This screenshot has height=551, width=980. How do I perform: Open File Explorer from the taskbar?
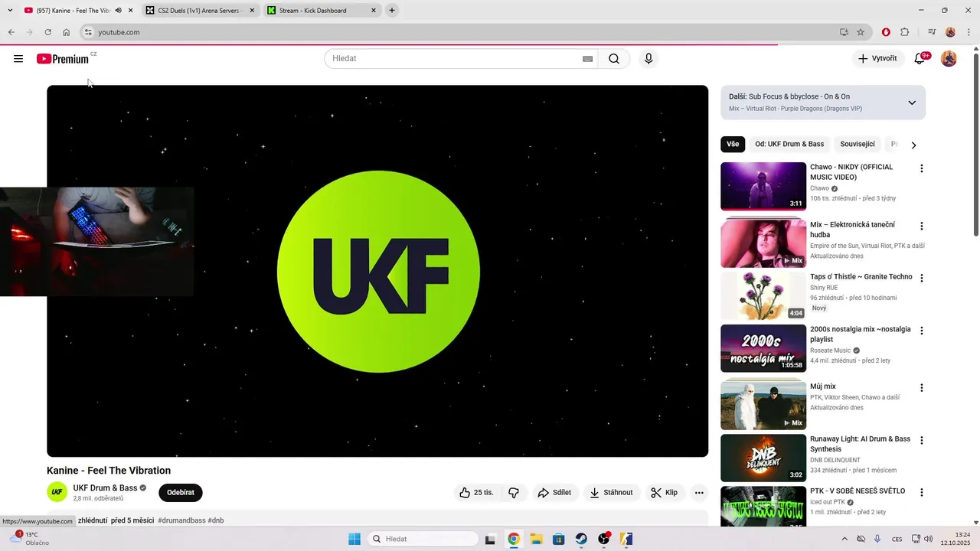pyautogui.click(x=536, y=539)
